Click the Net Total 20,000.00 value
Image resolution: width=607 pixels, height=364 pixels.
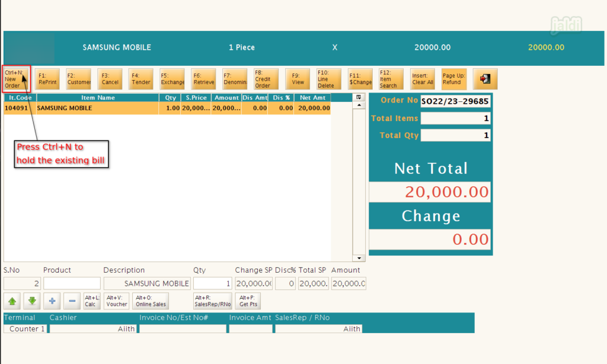pos(430,191)
